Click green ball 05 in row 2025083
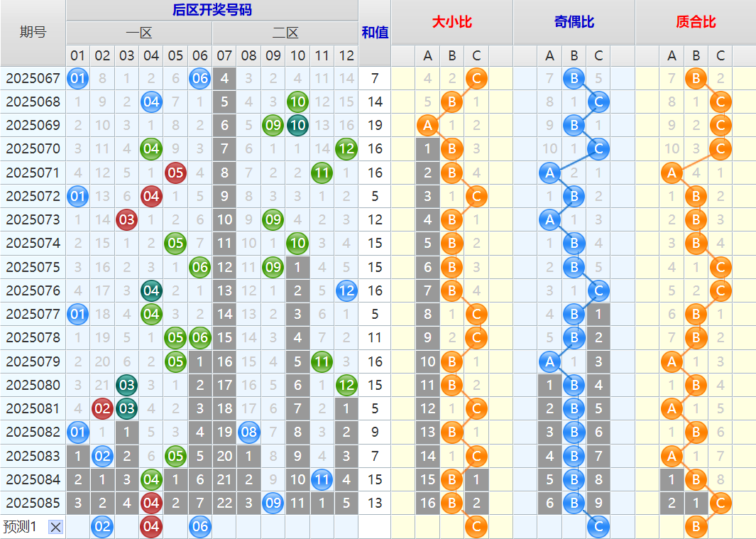Image resolution: width=756 pixels, height=539 pixels. 175,456
